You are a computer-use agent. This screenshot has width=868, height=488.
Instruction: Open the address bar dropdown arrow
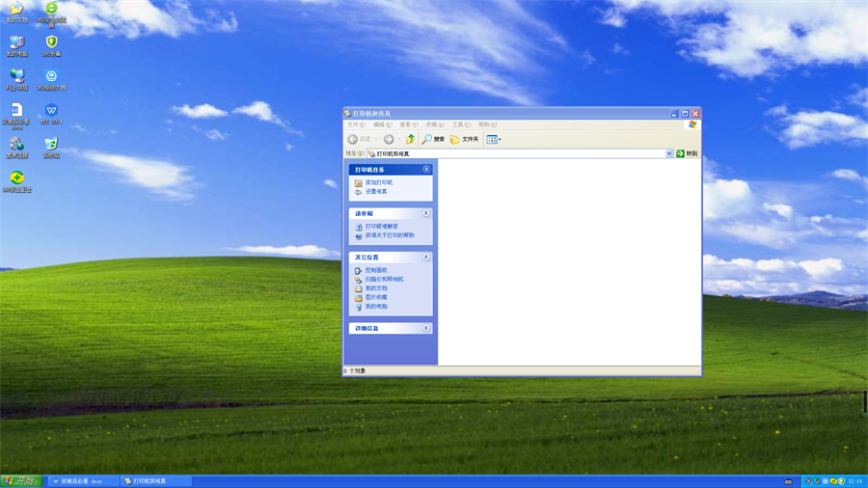(x=669, y=153)
